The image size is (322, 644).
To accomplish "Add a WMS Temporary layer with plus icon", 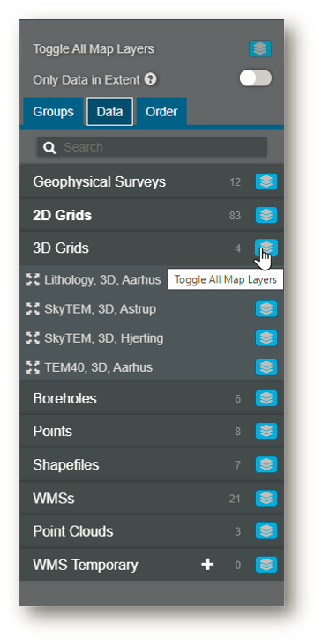I will tap(207, 565).
